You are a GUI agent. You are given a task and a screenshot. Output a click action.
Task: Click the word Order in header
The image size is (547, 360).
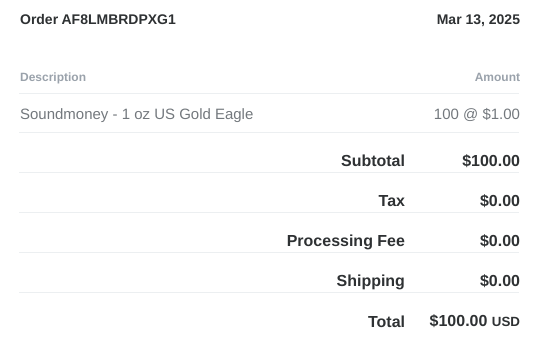pyautogui.click(x=39, y=20)
